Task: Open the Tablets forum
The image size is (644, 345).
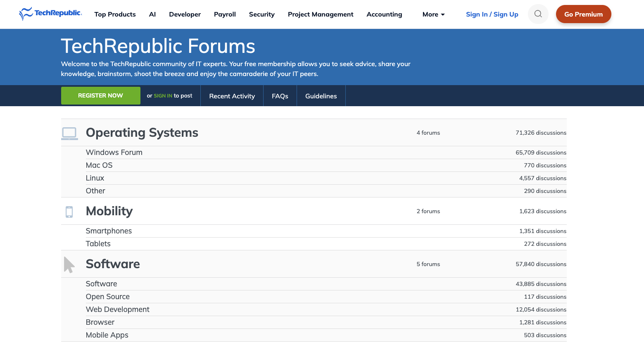Action: point(98,244)
